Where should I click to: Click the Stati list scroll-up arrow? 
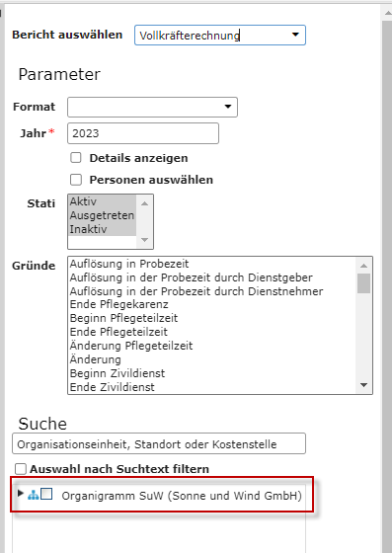coord(144,203)
